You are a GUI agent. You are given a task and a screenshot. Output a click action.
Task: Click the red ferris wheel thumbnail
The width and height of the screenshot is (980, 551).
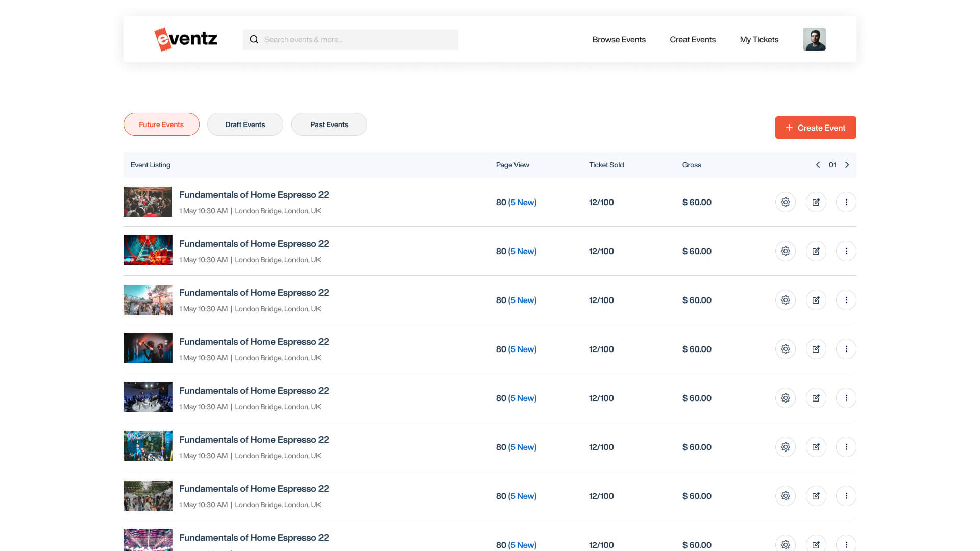(x=148, y=250)
